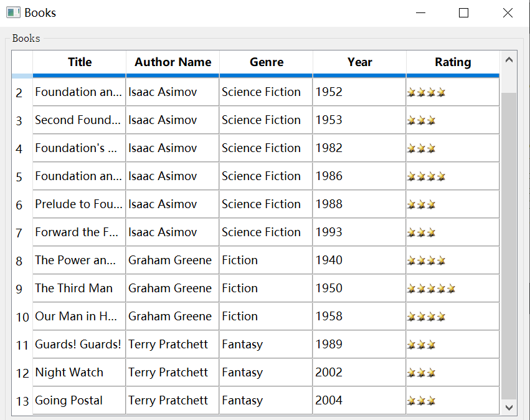Click the rating stars for Night Watch
Viewport: 530px width, 420px height.
422,373
